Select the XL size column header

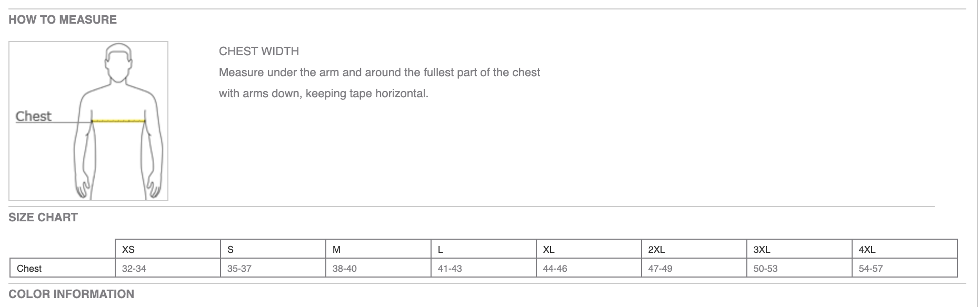tap(548, 250)
